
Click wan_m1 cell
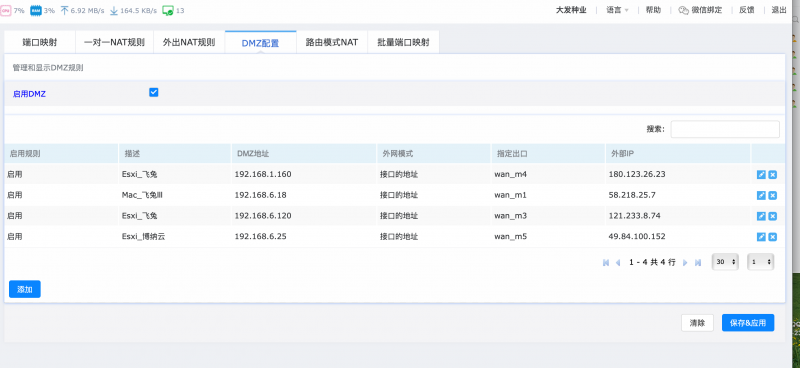510,195
